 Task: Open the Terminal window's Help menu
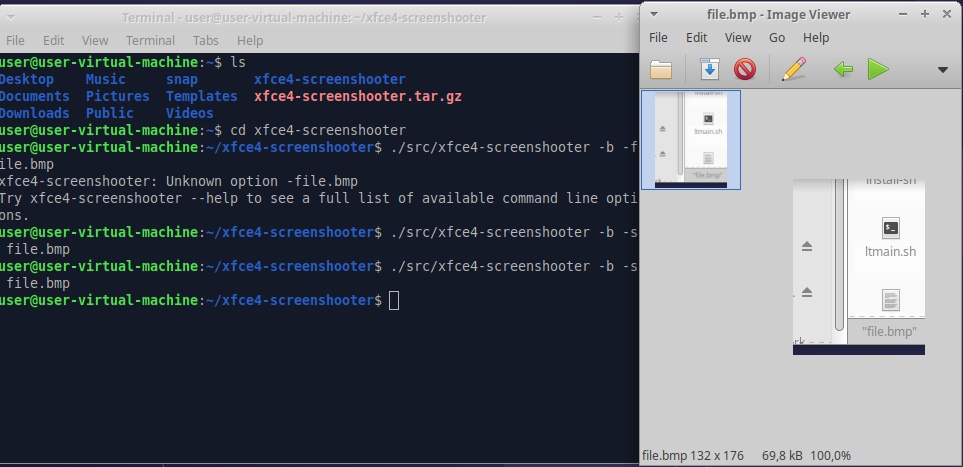(250, 40)
